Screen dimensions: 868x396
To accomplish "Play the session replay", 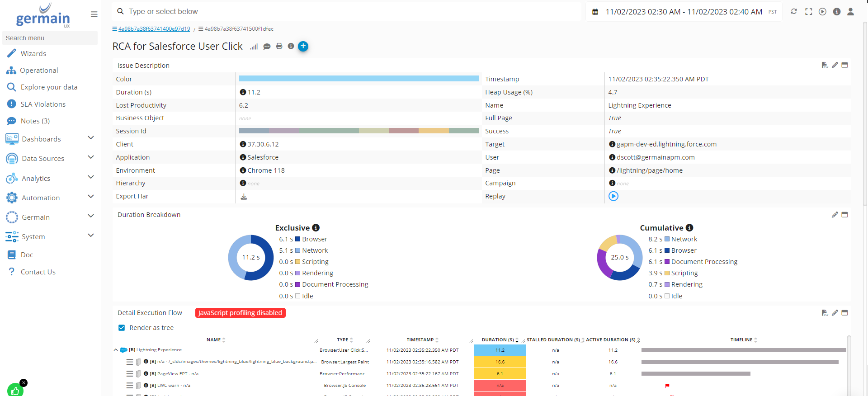I will click(x=613, y=196).
